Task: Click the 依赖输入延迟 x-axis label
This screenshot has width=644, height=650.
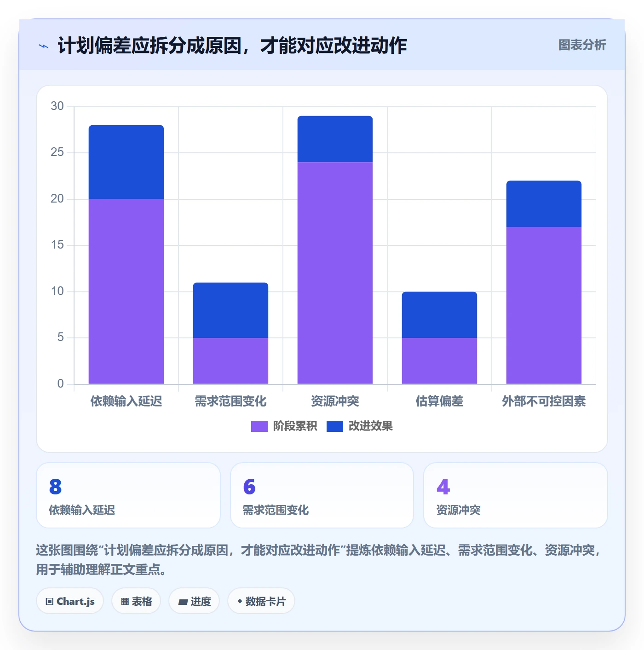Action: (x=126, y=401)
